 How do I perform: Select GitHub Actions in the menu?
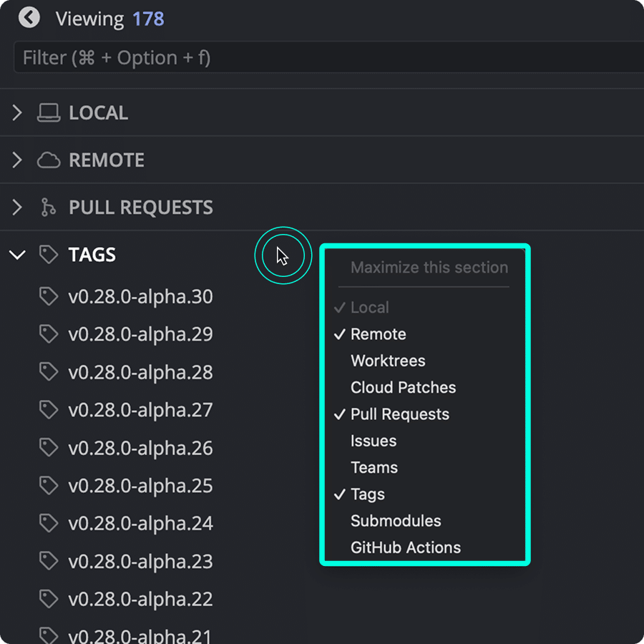(x=405, y=547)
